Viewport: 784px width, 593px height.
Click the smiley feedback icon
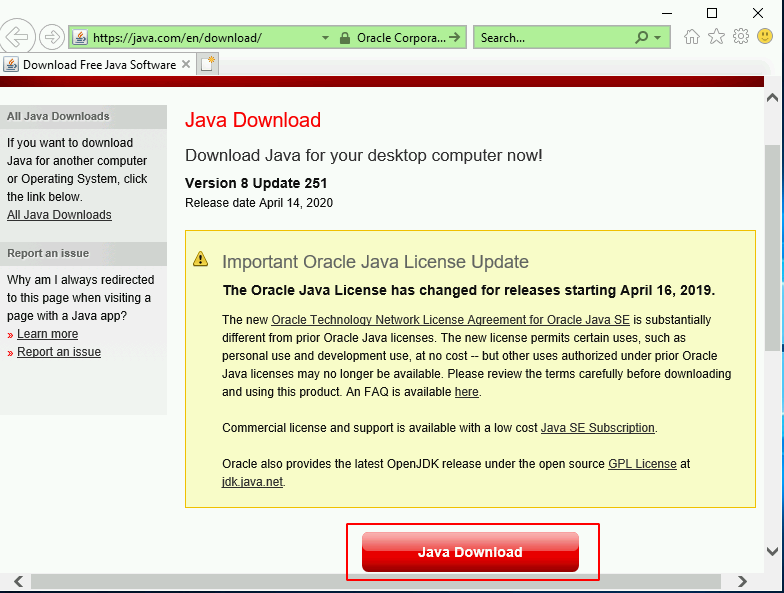765,36
